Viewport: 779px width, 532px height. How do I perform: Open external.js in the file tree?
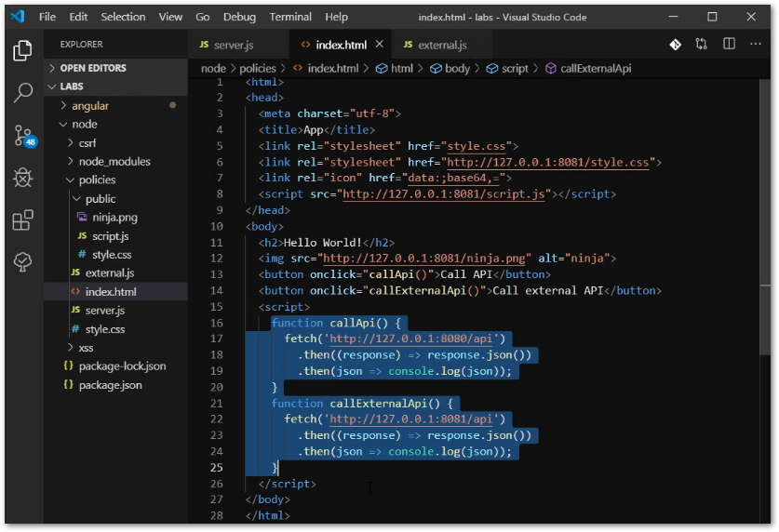(115, 273)
